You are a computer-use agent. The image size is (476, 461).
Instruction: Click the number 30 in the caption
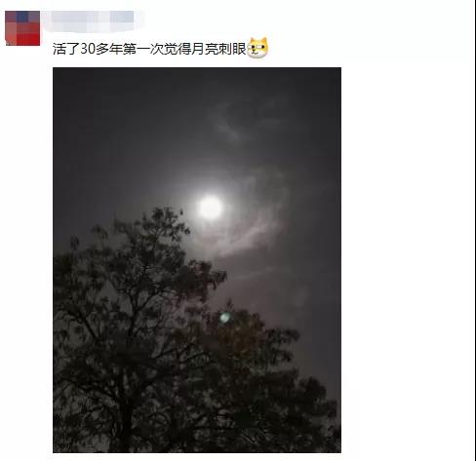tap(88, 49)
